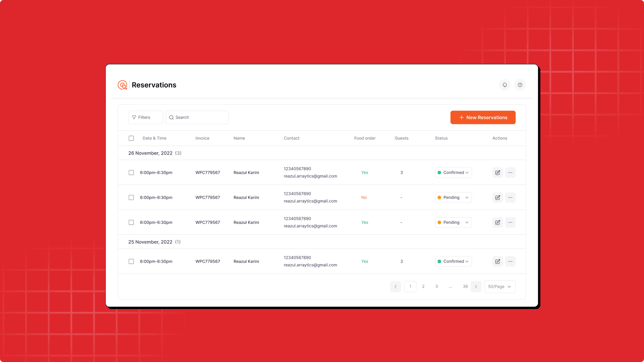Open Confirmed status dropdown in 25 November group

click(x=453, y=261)
